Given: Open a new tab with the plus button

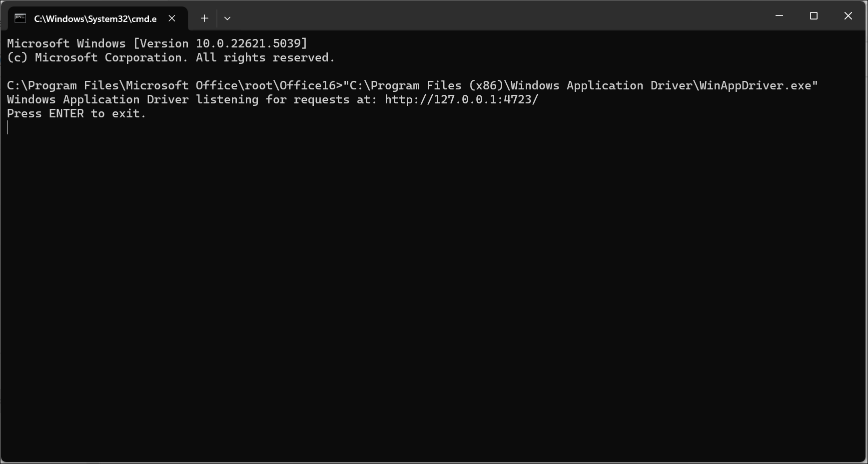Looking at the screenshot, I should pyautogui.click(x=204, y=18).
